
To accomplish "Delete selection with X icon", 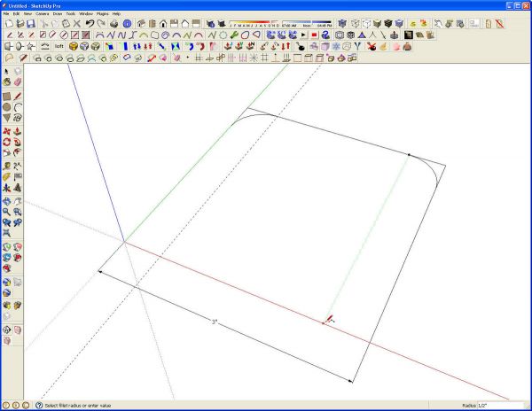I will 77,23.
